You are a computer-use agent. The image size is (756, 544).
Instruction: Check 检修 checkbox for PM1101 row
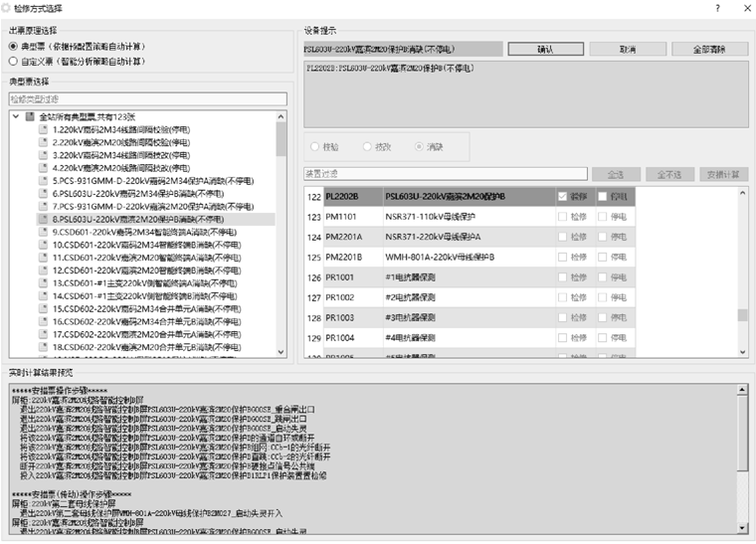coord(562,217)
